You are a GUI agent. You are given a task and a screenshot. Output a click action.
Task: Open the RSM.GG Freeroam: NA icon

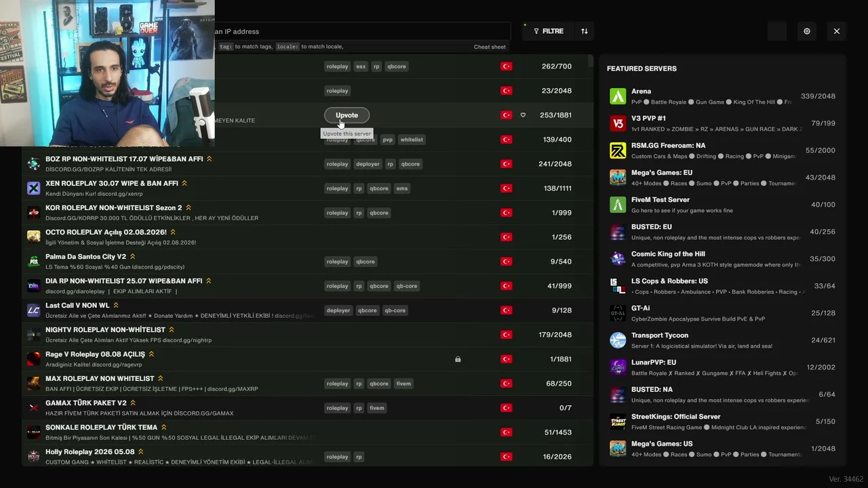click(618, 150)
